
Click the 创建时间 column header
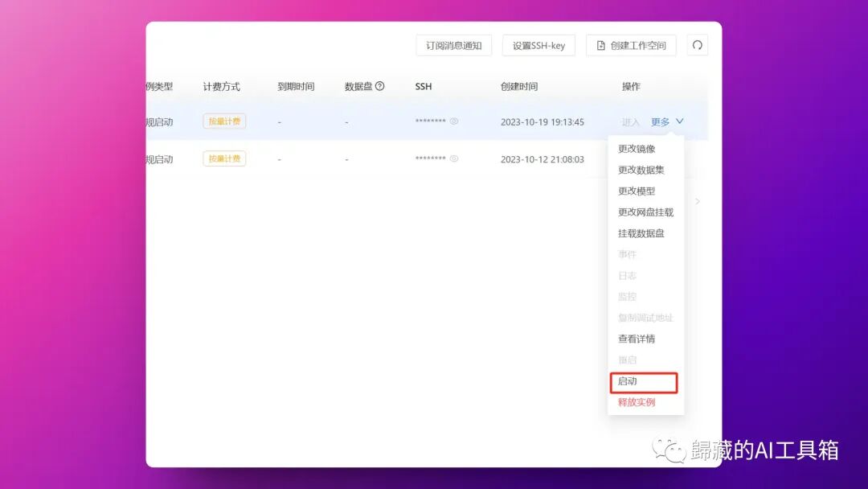pos(518,86)
